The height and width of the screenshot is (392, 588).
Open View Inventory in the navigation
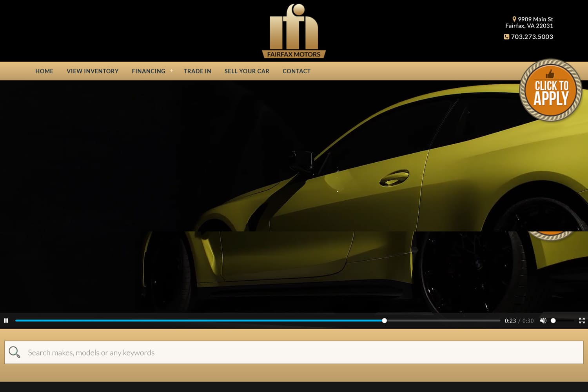pyautogui.click(x=93, y=71)
